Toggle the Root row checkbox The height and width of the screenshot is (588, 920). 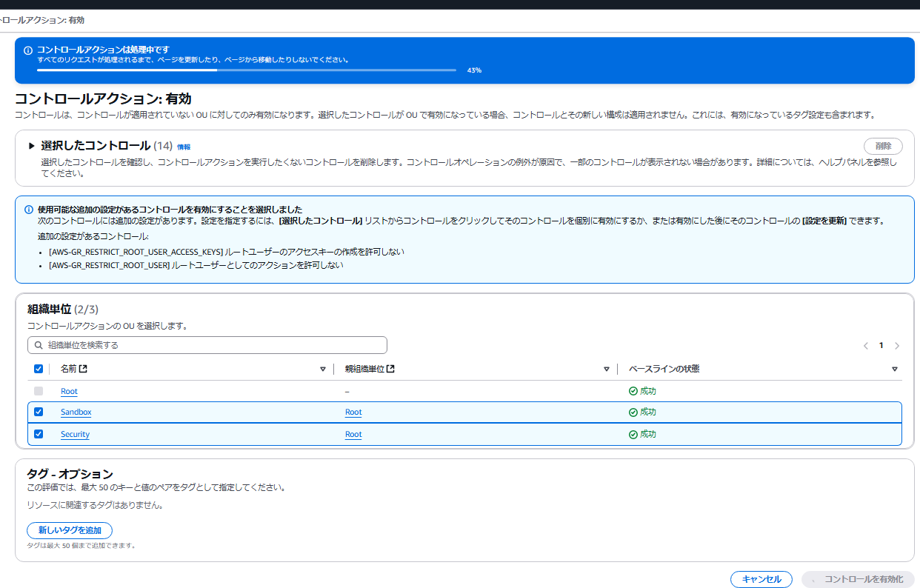pyautogui.click(x=39, y=391)
